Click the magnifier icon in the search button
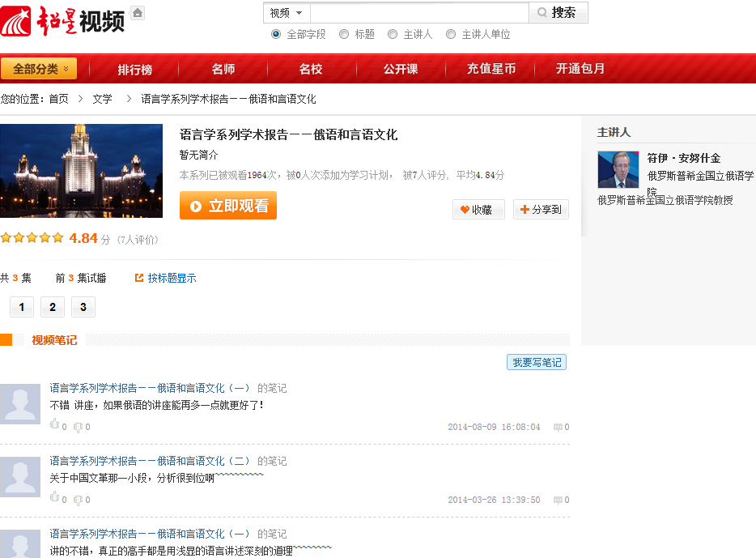The height and width of the screenshot is (558, 756). pos(542,12)
